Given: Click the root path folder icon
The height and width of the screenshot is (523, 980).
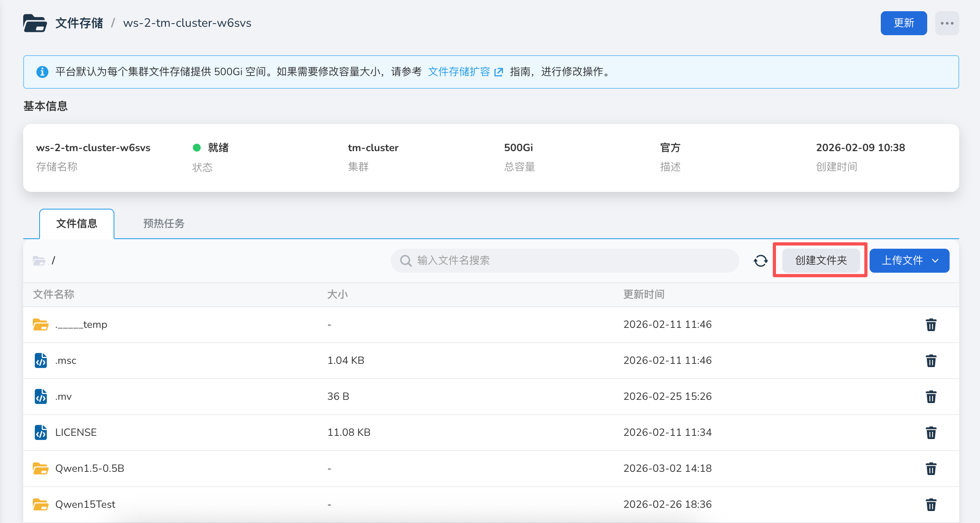Looking at the screenshot, I should point(39,261).
